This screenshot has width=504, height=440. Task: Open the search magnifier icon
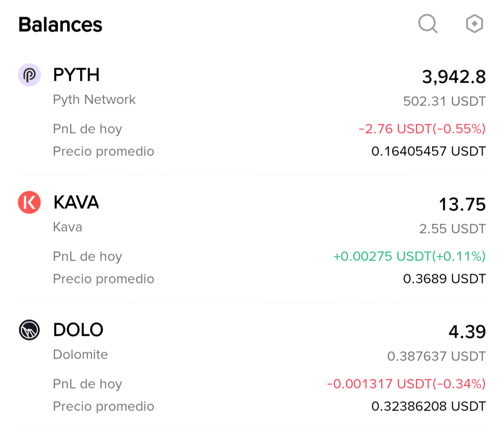[x=427, y=24]
